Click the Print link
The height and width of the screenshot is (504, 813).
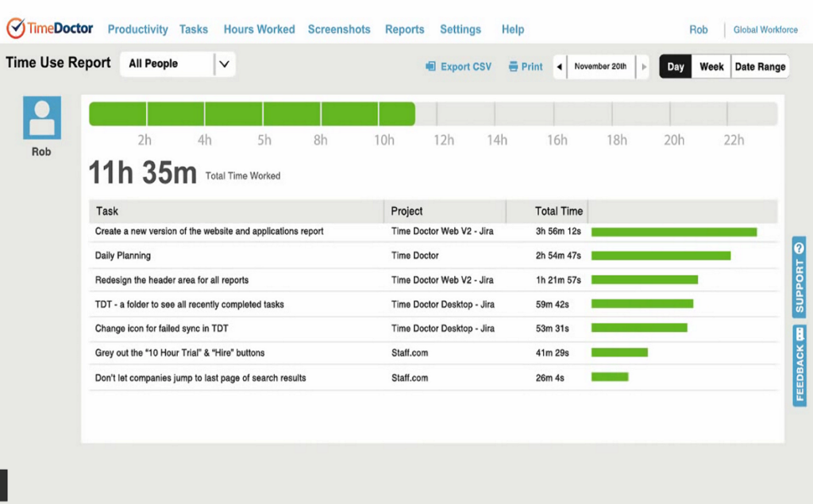(532, 67)
